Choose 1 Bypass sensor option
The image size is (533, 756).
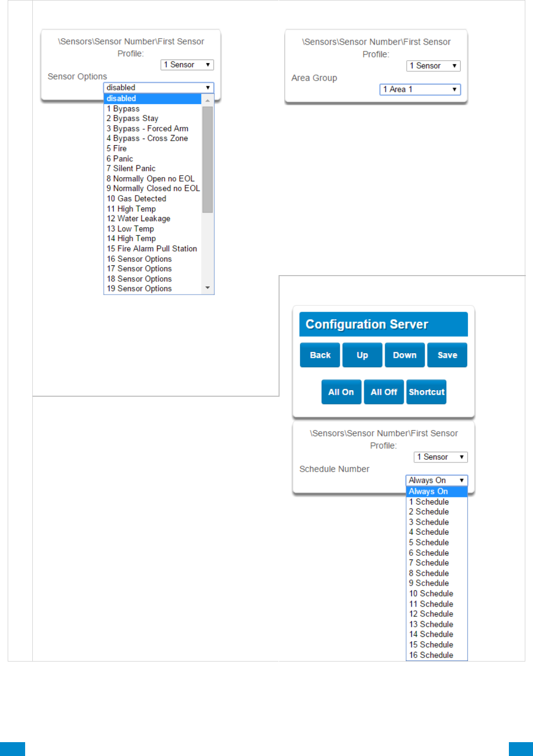coord(152,109)
